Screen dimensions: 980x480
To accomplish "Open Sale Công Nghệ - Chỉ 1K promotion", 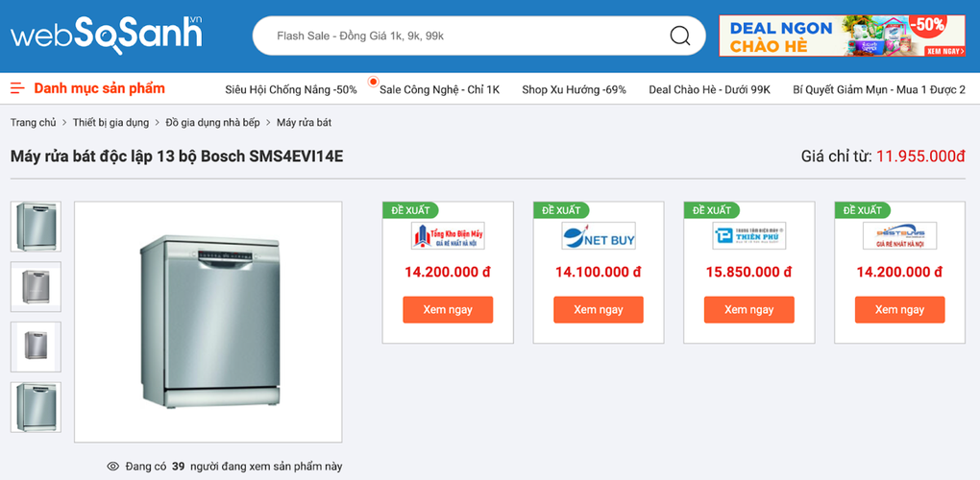I will click(439, 89).
